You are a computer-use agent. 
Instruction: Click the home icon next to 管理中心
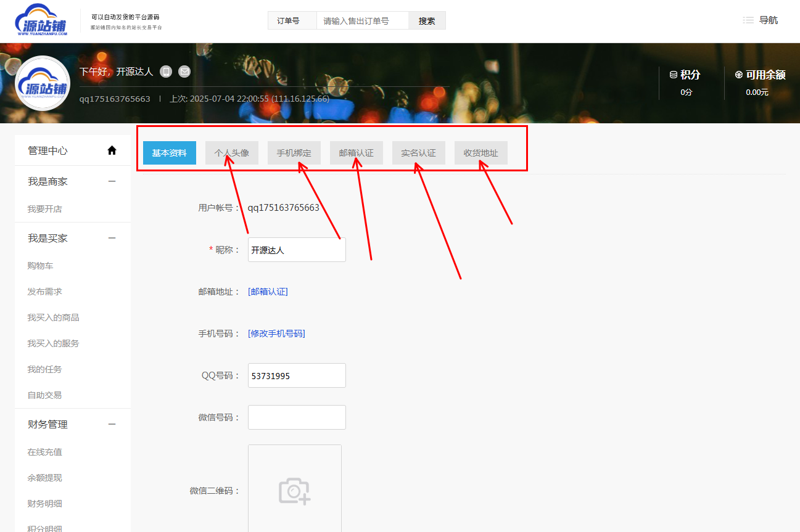tap(112, 150)
